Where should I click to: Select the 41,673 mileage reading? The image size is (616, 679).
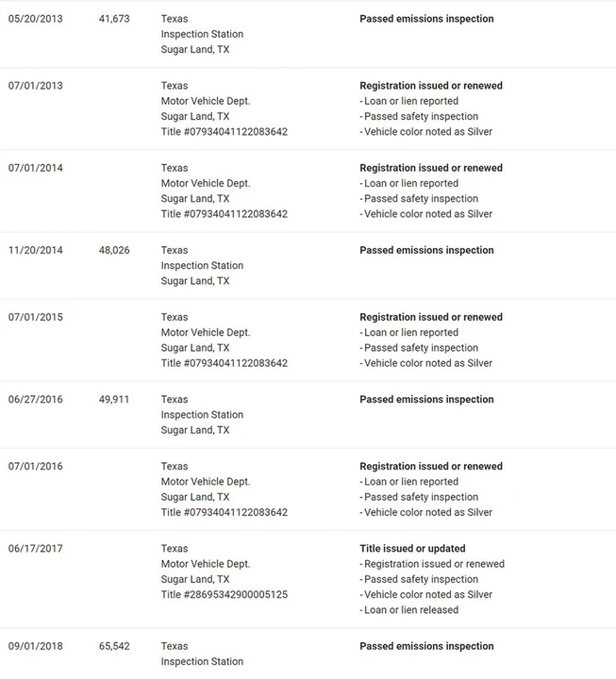click(114, 19)
